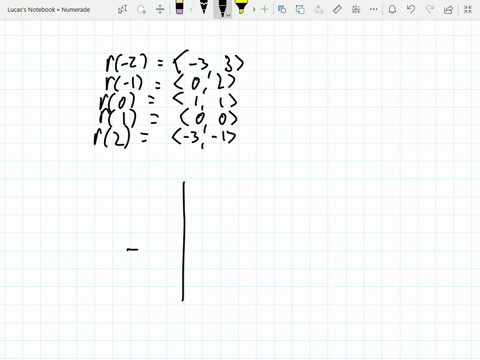480x360 pixels.
Task: Redo the undone action
Action: (x=430, y=9)
